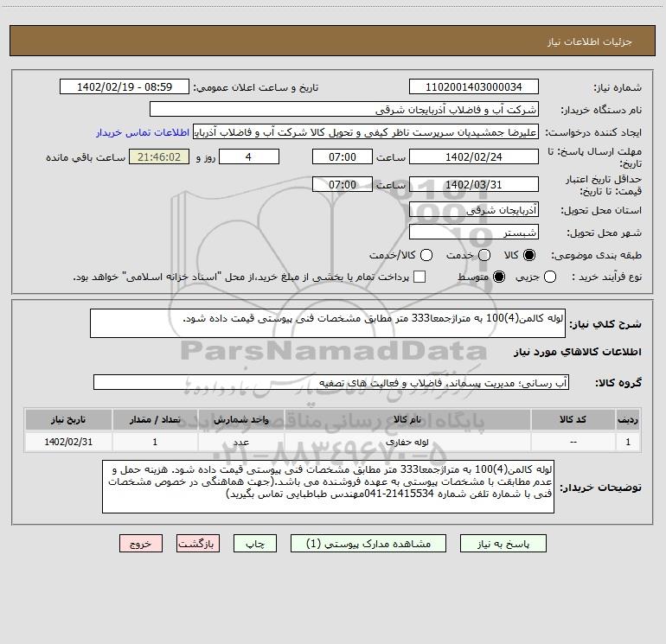666x644 pixels.
Task: Select the کالا radio button
Action: point(529,255)
